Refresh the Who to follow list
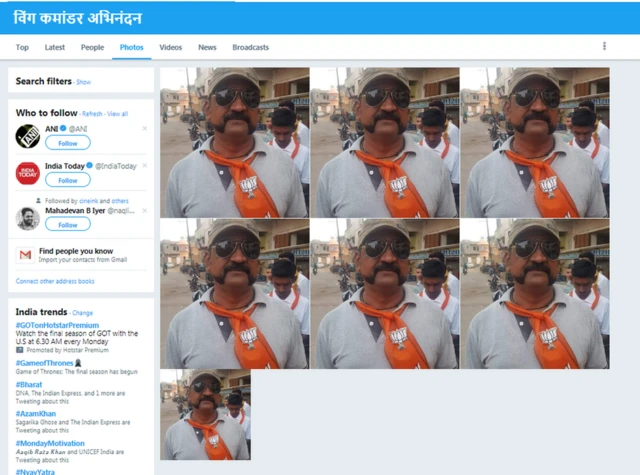 pos(92,114)
